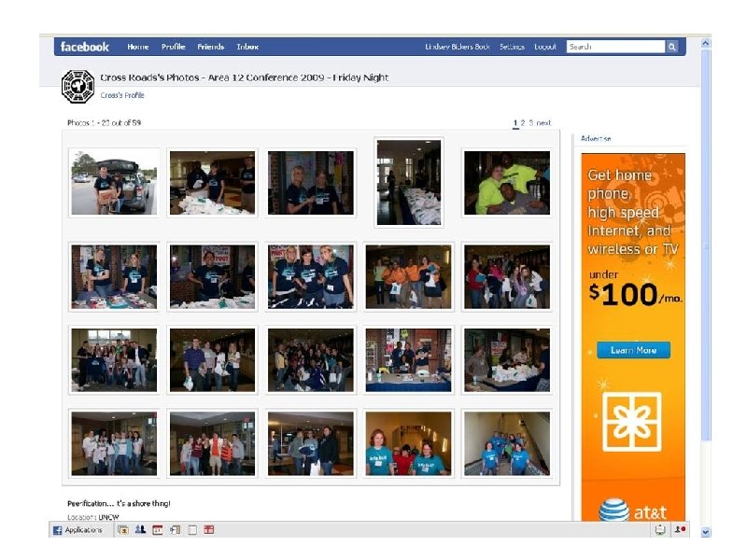Open the Photos app icon in bottom bar
Viewport: 747px width, 560px height.
(x=123, y=529)
